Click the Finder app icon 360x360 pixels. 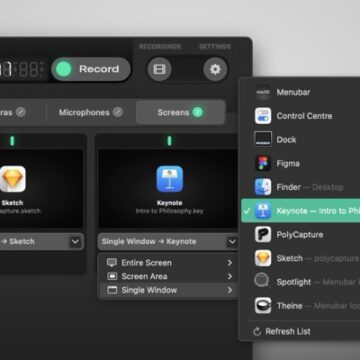pos(263,187)
